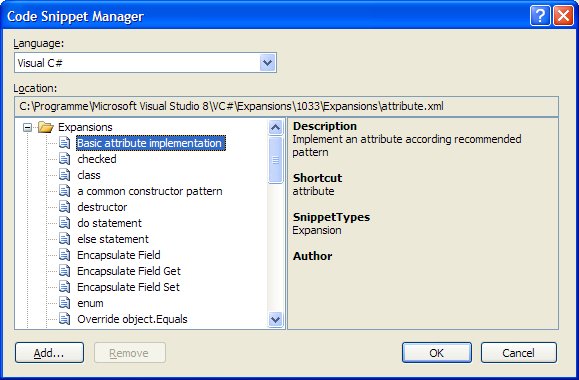Click the snippet Location path field
The image size is (579, 380).
(x=286, y=106)
